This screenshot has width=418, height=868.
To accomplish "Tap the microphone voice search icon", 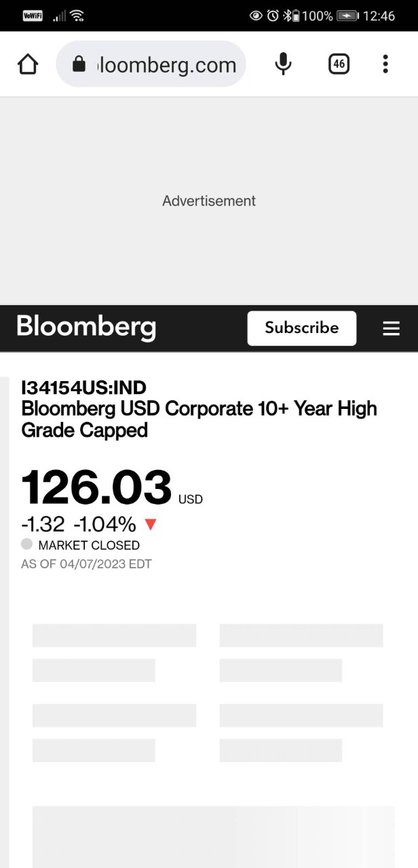I will pyautogui.click(x=283, y=64).
